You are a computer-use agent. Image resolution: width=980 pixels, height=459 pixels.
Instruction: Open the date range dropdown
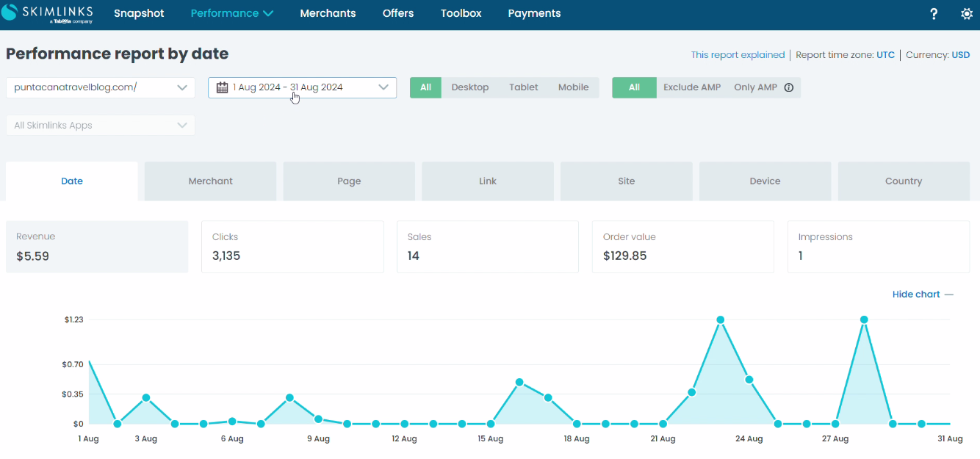pos(303,87)
